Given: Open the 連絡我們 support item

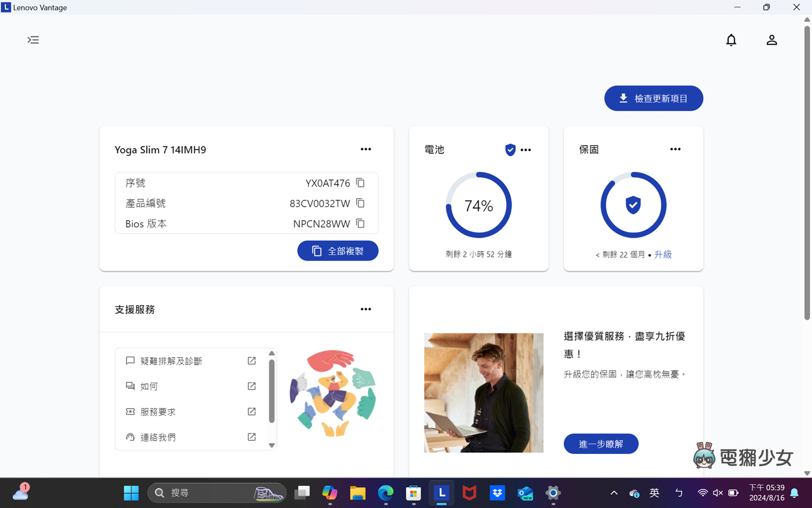Looking at the screenshot, I should [x=191, y=437].
